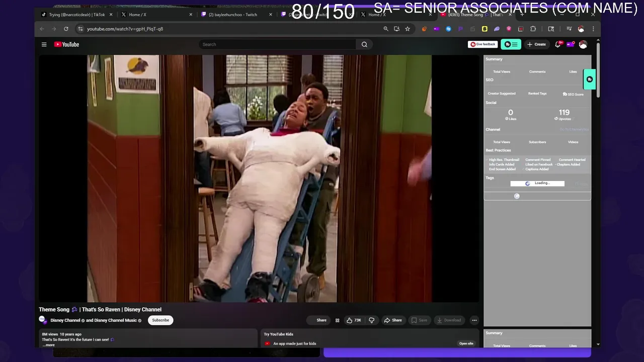Click Chapters Added best practice

[x=569, y=164]
